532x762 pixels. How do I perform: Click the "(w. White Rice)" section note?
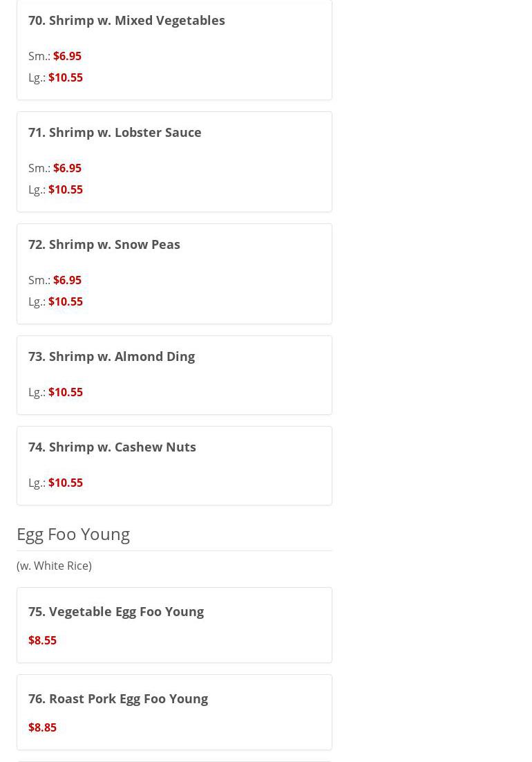[x=54, y=566]
